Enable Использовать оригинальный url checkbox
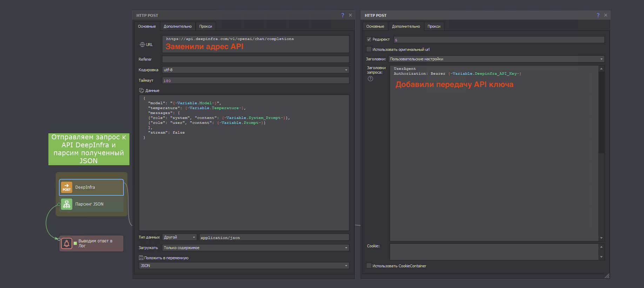 click(369, 49)
